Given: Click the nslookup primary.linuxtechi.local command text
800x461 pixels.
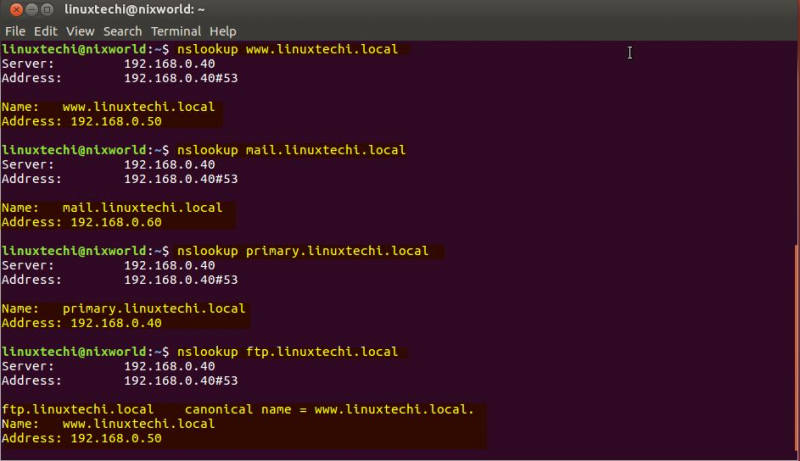Looking at the screenshot, I should tap(302, 251).
